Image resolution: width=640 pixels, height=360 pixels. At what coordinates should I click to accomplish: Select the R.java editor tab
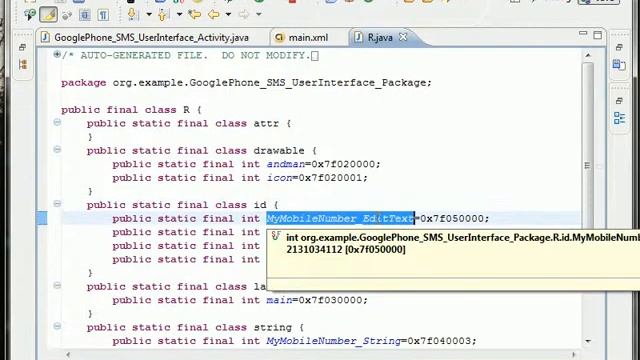pyautogui.click(x=380, y=38)
